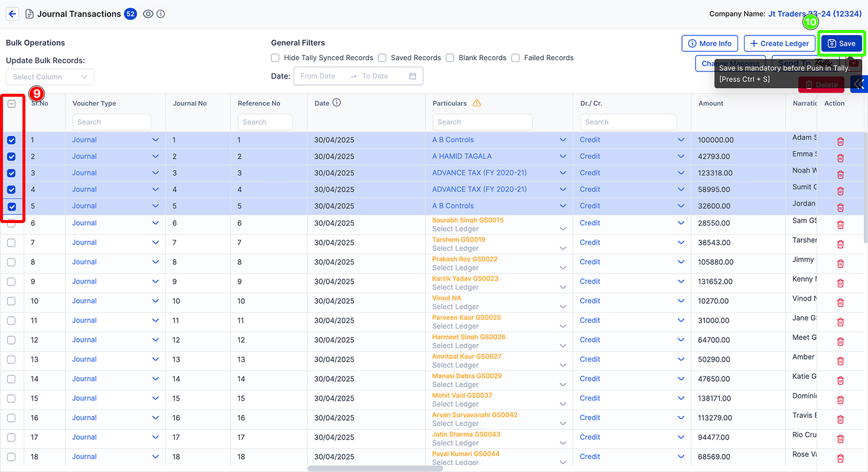
Task: Toggle the header select-all checkbox
Action: coord(11,103)
